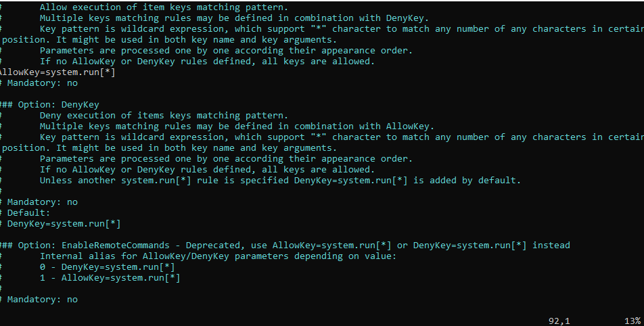Click 'Mandatory: no' on the last text line
The width and height of the screenshot is (644, 326).
click(x=43, y=300)
